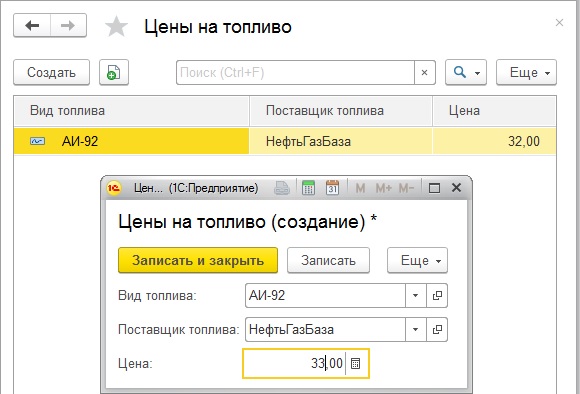Open the calculator from dialog title bar
Image resolution: width=580 pixels, height=394 pixels.
coord(308,188)
